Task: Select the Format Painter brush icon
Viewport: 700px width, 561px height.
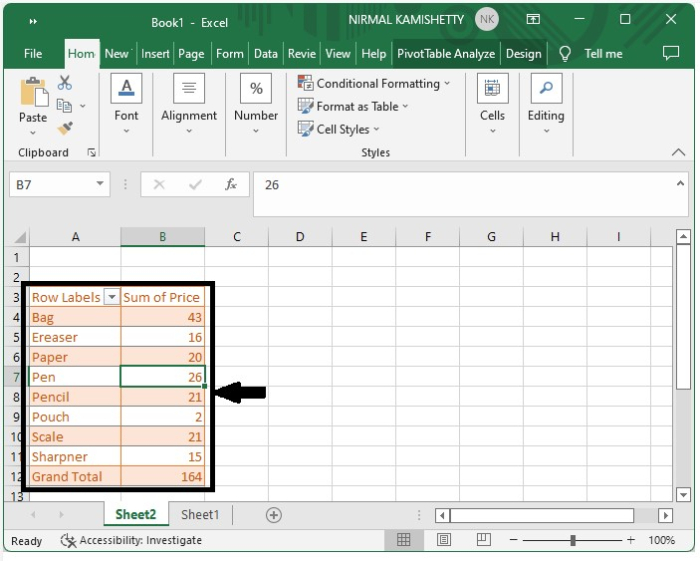Action: coord(65,129)
